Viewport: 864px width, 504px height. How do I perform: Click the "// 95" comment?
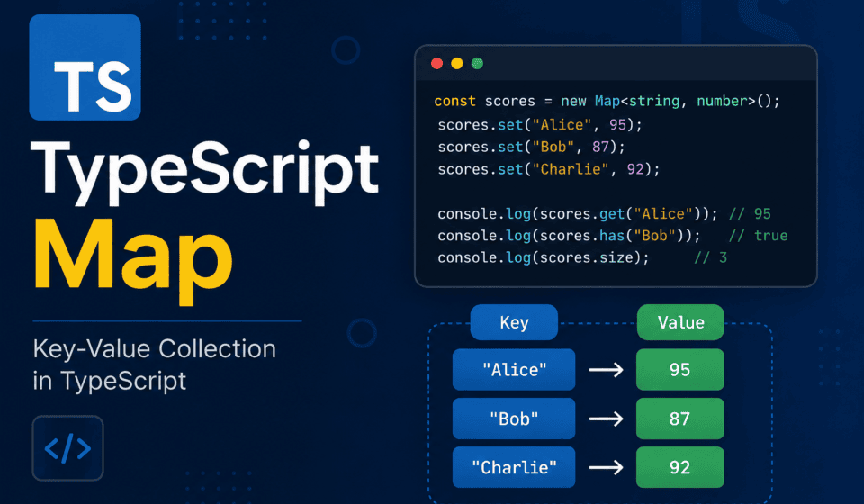(750, 213)
